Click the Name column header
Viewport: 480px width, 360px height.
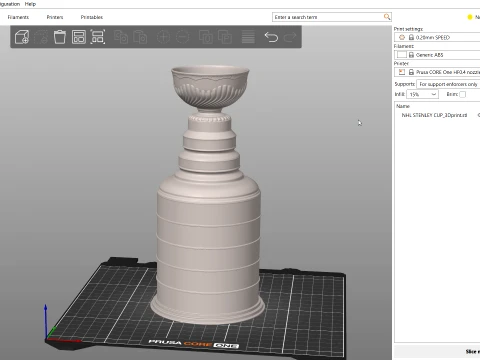tap(403, 106)
